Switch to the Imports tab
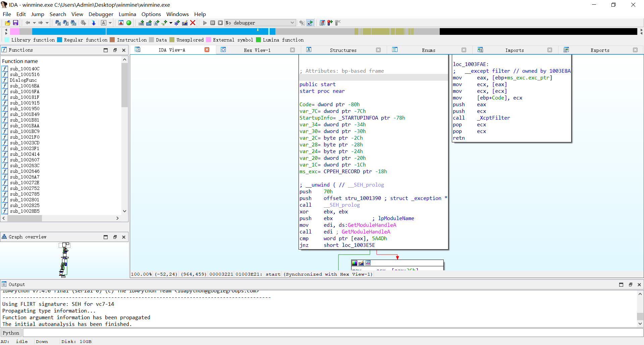This screenshot has width=644, height=345. [515, 50]
